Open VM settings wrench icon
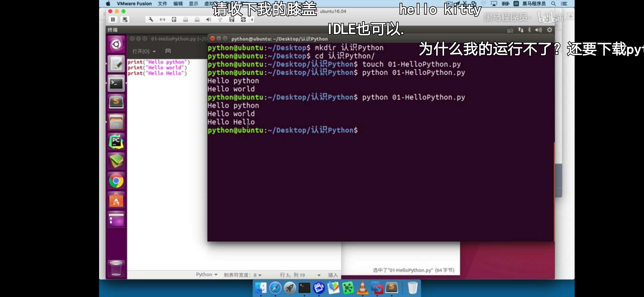Image resolution: width=644 pixels, height=297 pixels. click(x=151, y=20)
